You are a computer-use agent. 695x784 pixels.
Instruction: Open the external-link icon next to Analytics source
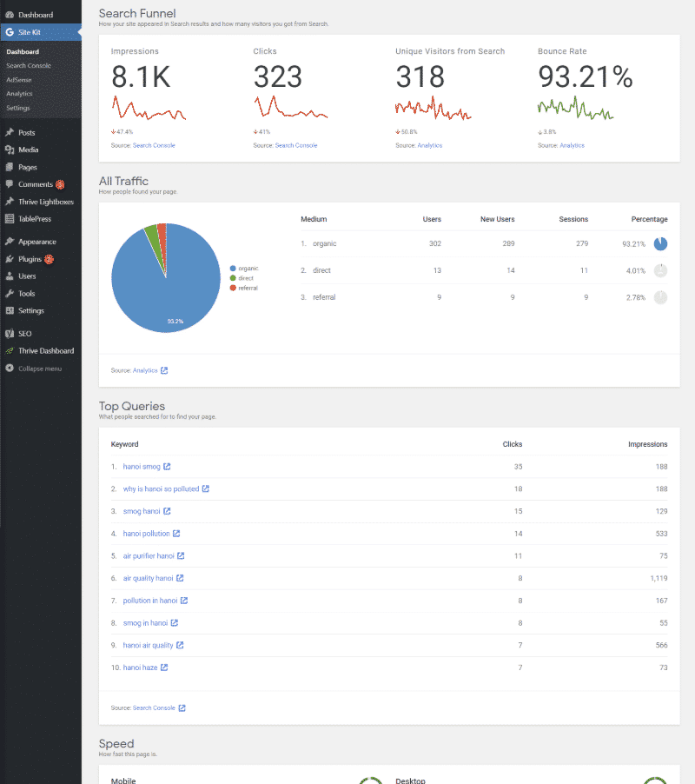[164, 369]
